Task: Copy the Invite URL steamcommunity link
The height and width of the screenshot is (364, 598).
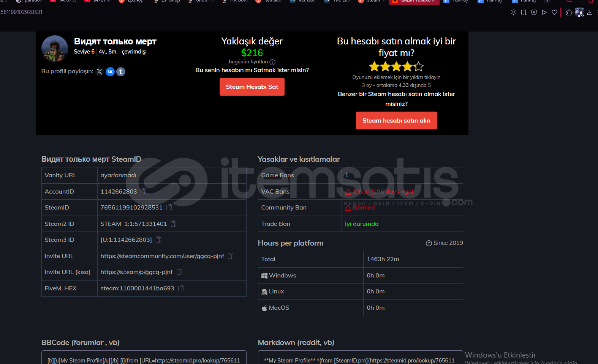Action: point(231,256)
